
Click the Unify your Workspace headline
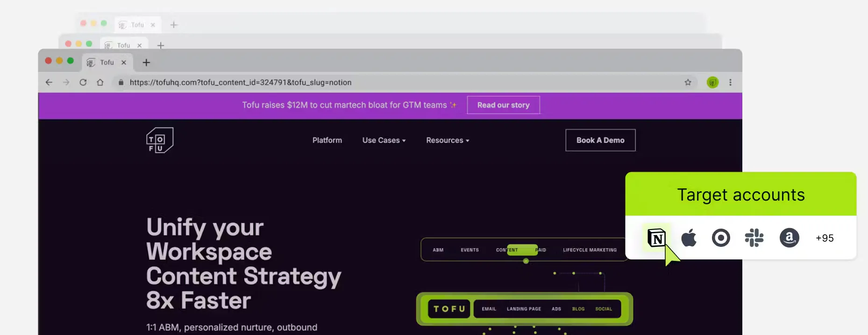point(243,264)
